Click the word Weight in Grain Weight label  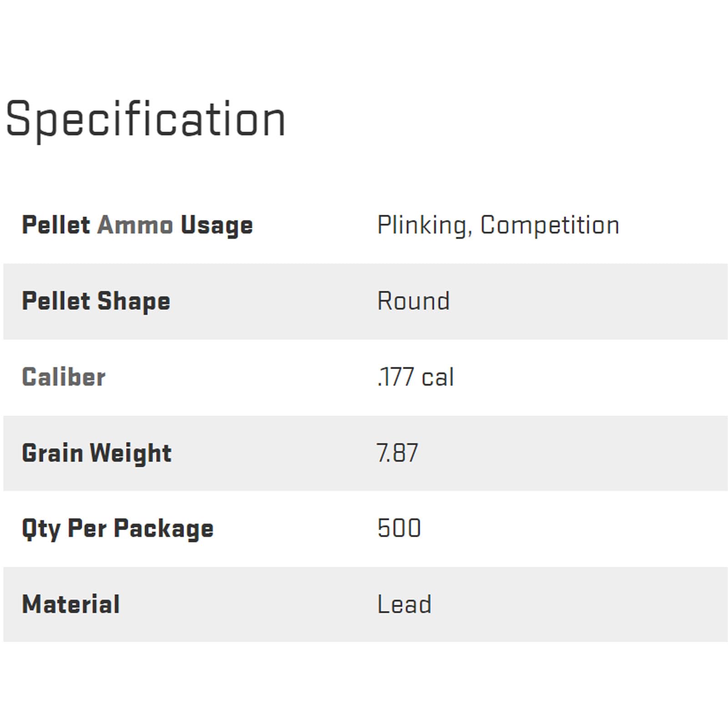coord(131,454)
